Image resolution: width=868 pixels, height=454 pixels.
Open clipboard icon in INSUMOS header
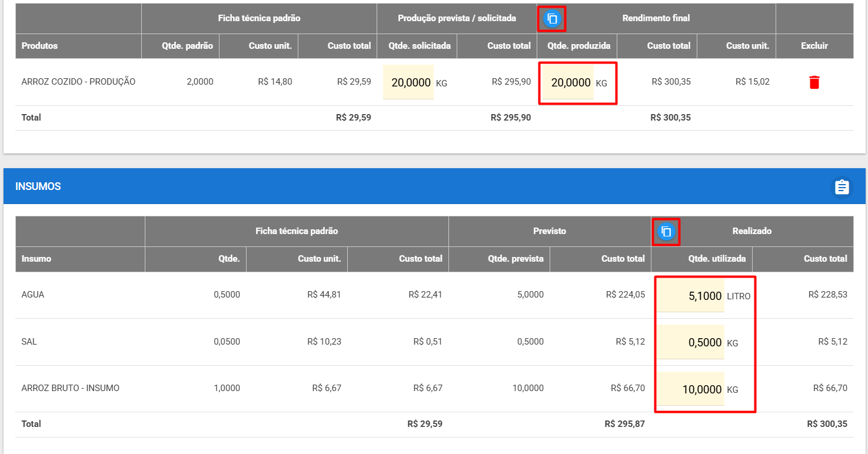point(842,187)
